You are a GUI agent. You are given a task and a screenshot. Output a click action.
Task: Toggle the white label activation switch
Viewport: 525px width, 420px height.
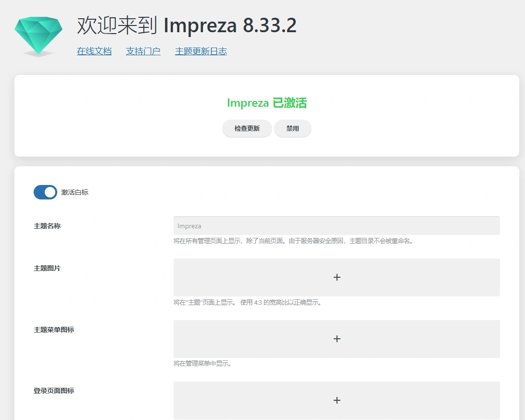tap(45, 192)
